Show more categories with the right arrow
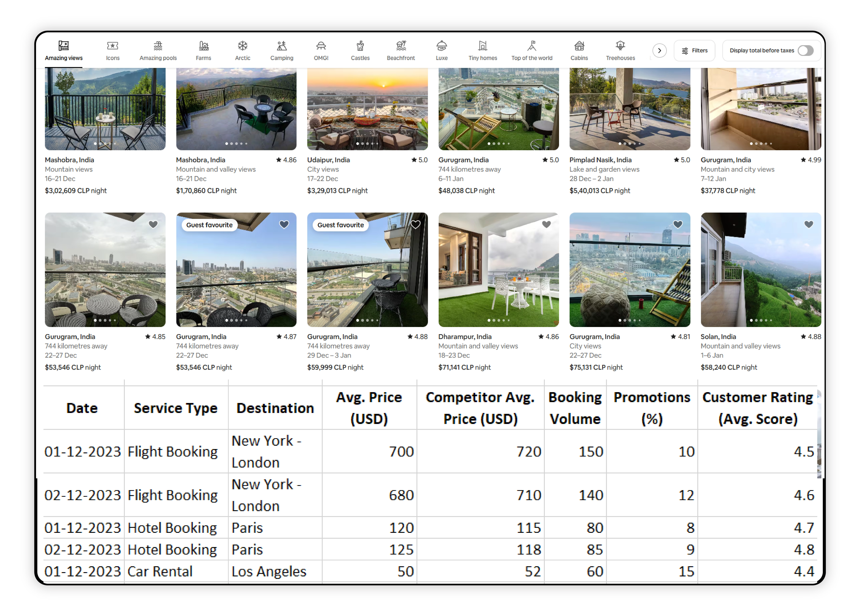This screenshot has height=616, width=861. click(659, 50)
